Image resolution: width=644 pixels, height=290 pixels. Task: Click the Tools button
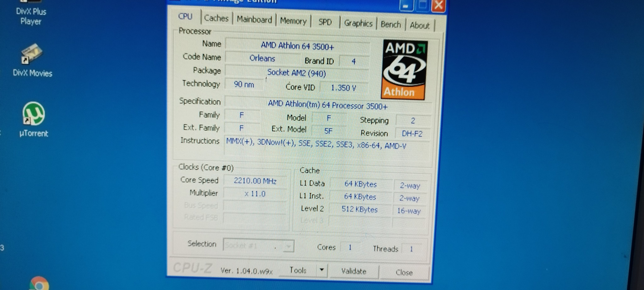point(298,270)
